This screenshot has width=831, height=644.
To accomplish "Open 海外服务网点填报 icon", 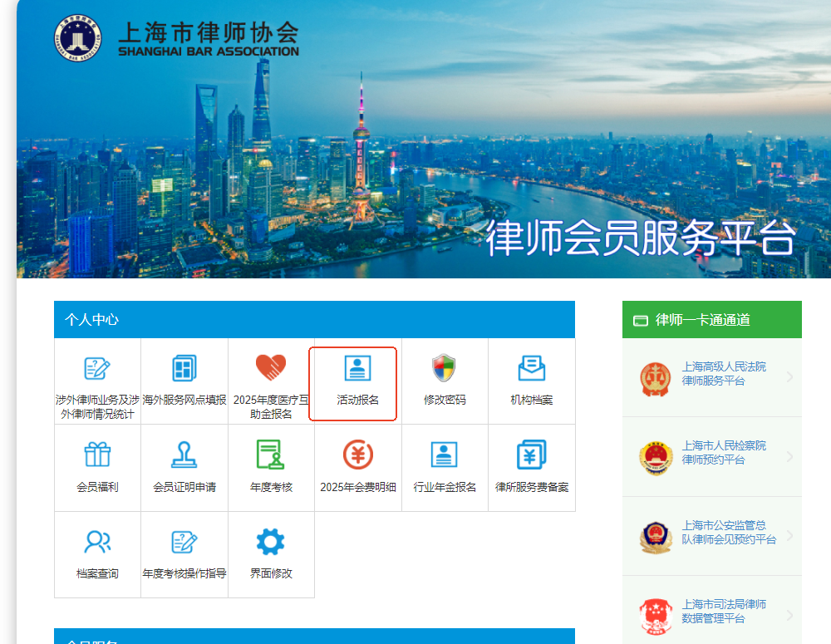I will pyautogui.click(x=184, y=368).
